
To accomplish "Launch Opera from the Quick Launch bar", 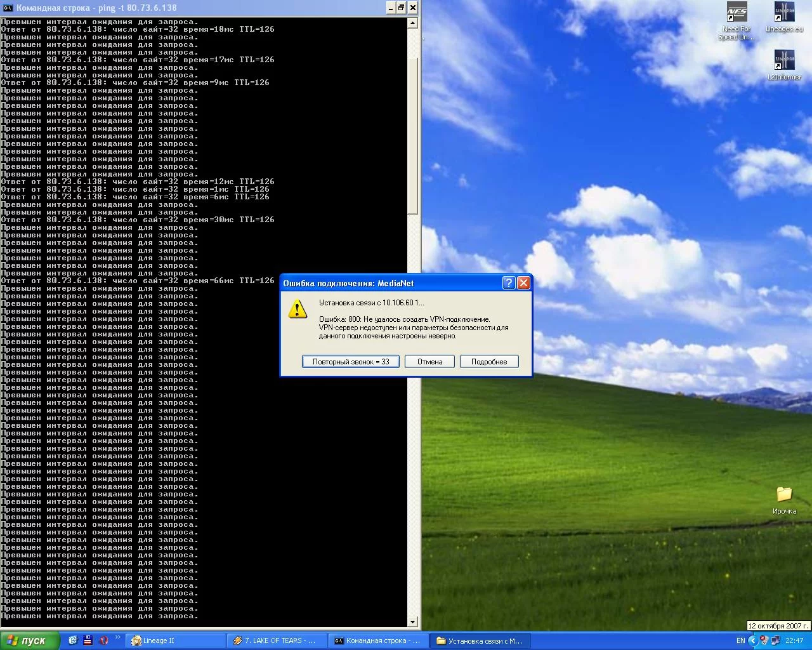I will 103,640.
